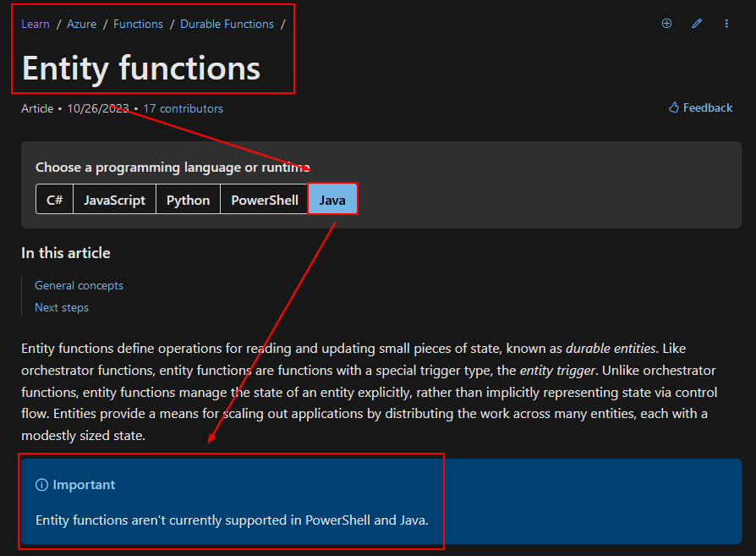This screenshot has width=756, height=556.
Task: Click the Important info icon
Action: (42, 485)
